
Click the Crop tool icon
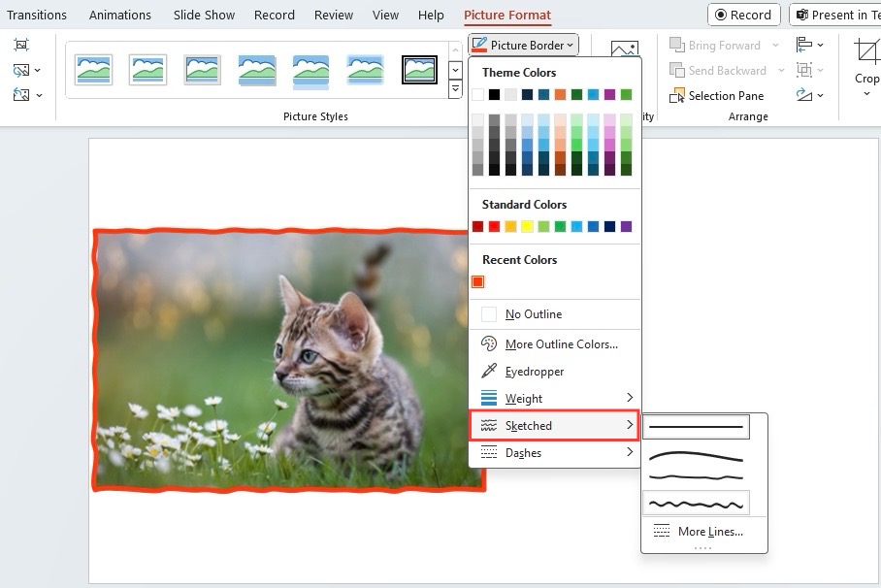[867, 51]
